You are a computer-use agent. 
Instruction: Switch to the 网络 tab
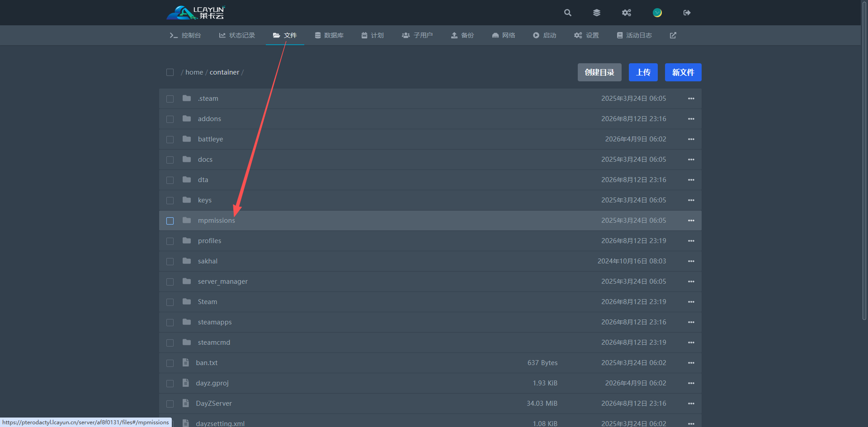click(504, 35)
